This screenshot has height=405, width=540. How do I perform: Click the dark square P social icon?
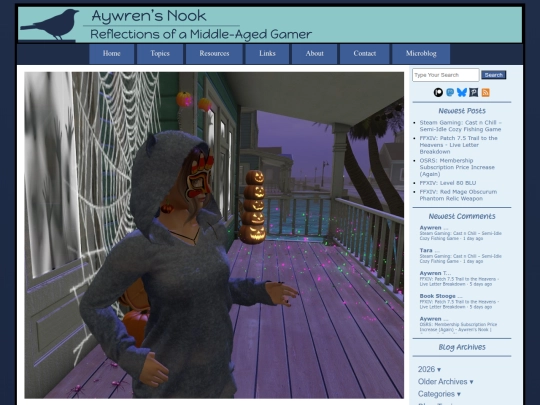474,92
